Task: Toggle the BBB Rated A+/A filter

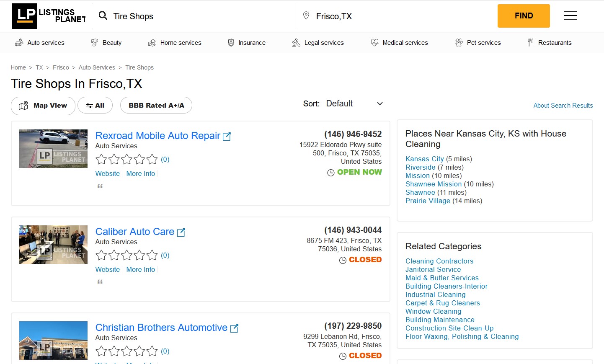Action: (x=156, y=106)
